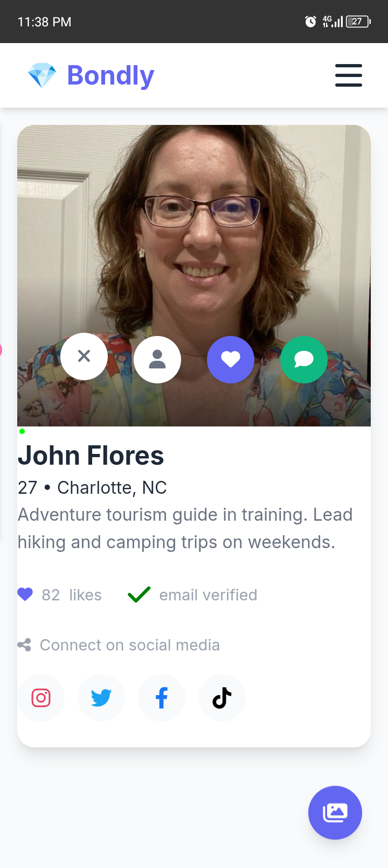The width and height of the screenshot is (388, 868).
Task: Tap the 82 likes counter
Action: pos(72,595)
